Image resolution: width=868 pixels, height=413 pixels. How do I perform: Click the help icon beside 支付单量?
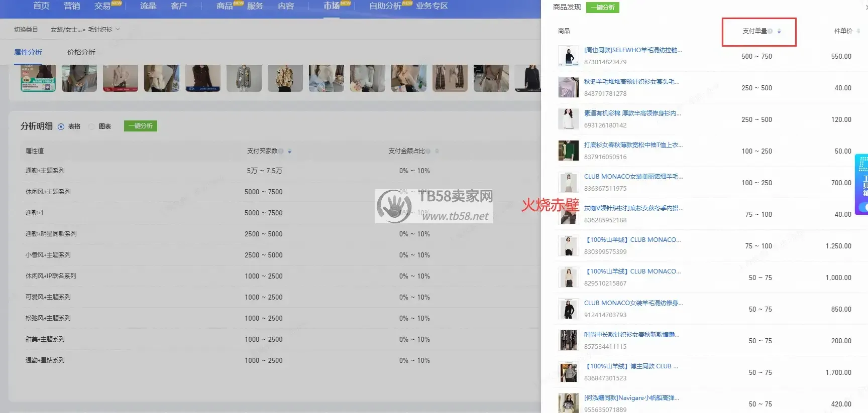click(x=771, y=31)
